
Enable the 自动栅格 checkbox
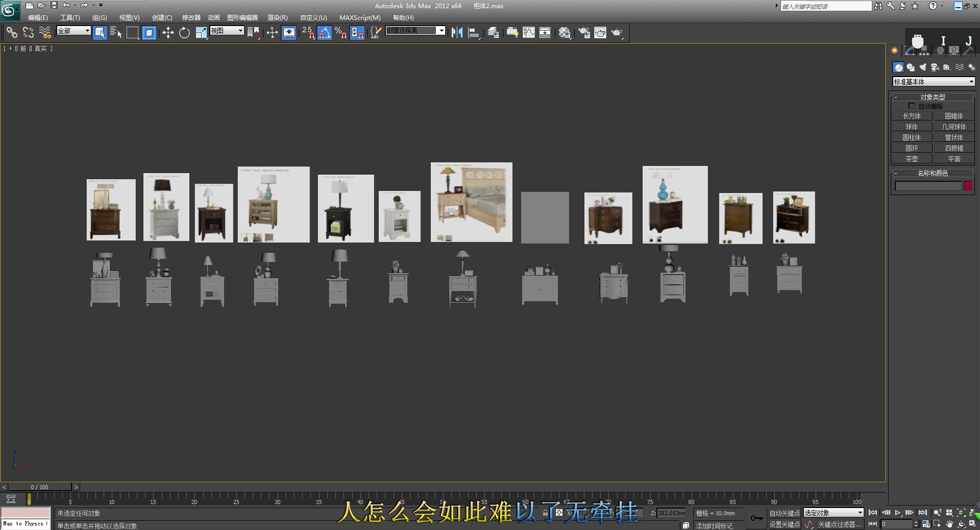click(912, 106)
